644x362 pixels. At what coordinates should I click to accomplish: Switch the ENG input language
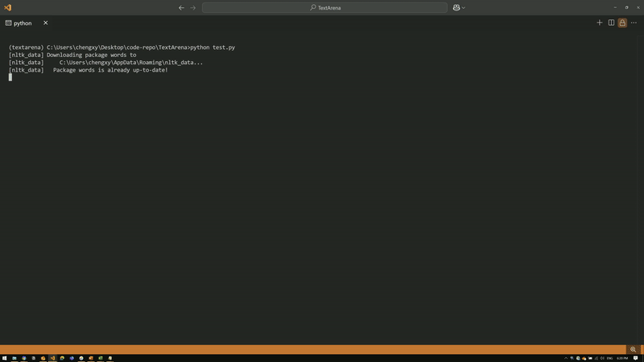(x=609, y=358)
